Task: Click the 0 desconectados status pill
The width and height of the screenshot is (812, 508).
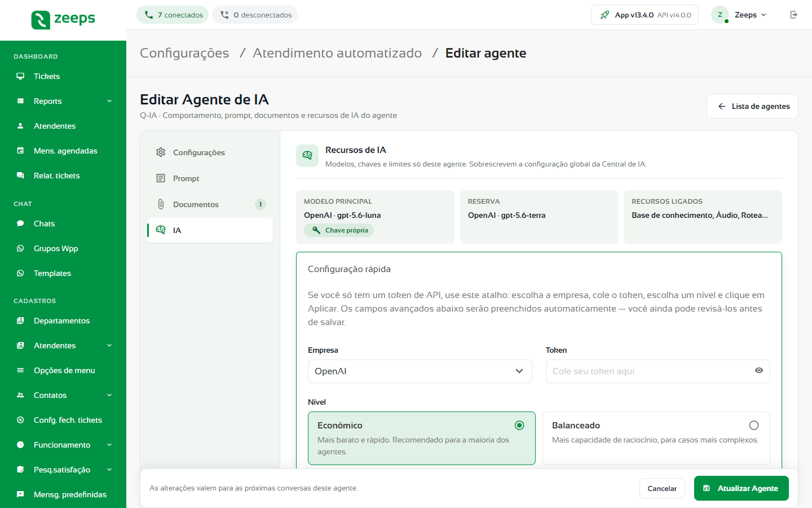Action: click(x=255, y=15)
